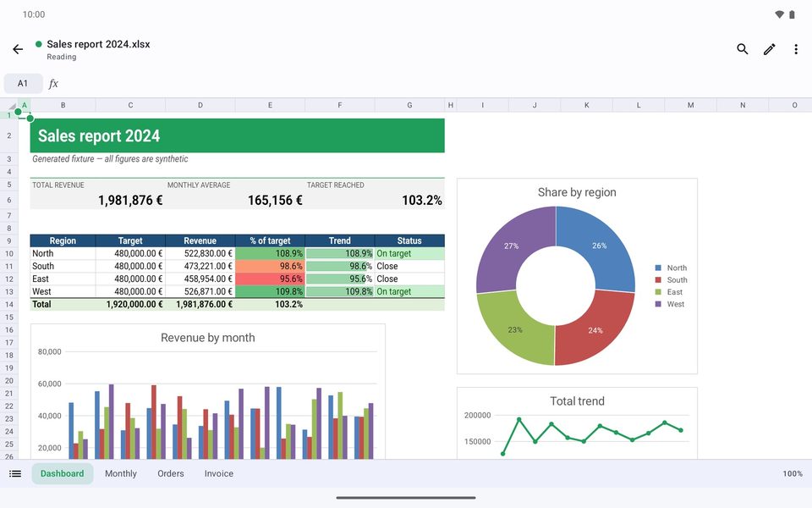Click the Total trend chart title

coord(577,401)
